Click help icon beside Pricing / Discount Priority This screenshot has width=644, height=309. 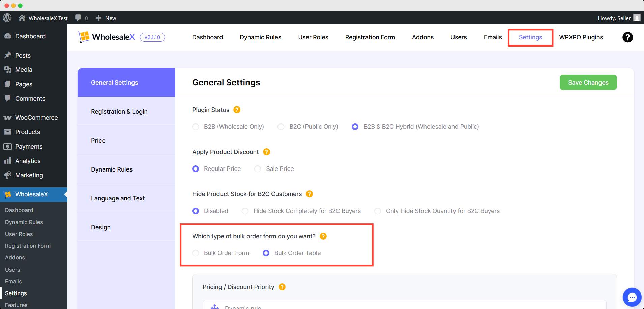pyautogui.click(x=282, y=287)
